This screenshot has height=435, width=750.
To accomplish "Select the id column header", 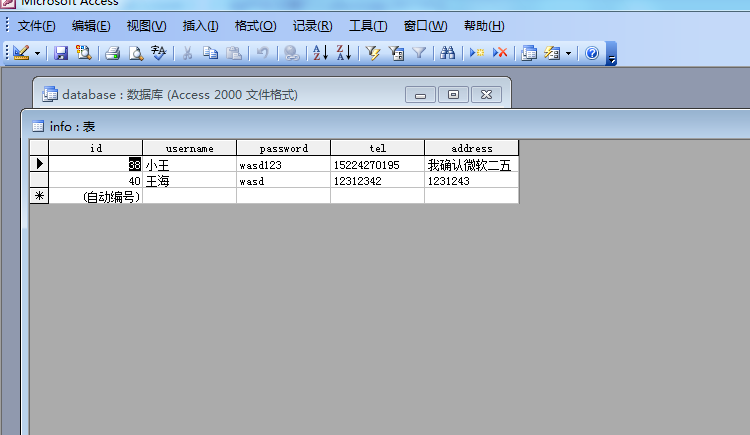I will click(96, 148).
